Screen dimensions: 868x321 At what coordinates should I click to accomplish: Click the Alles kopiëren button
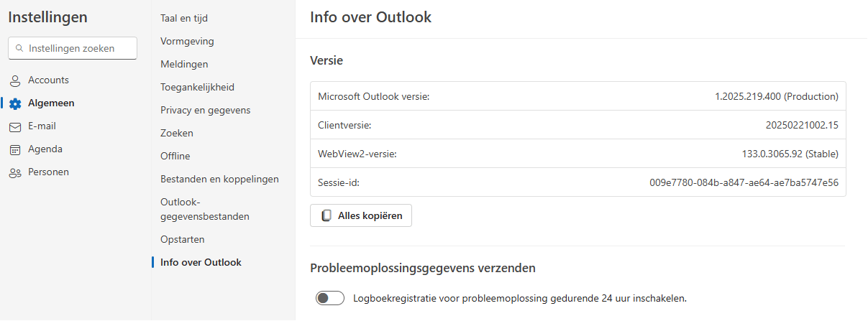pos(361,215)
